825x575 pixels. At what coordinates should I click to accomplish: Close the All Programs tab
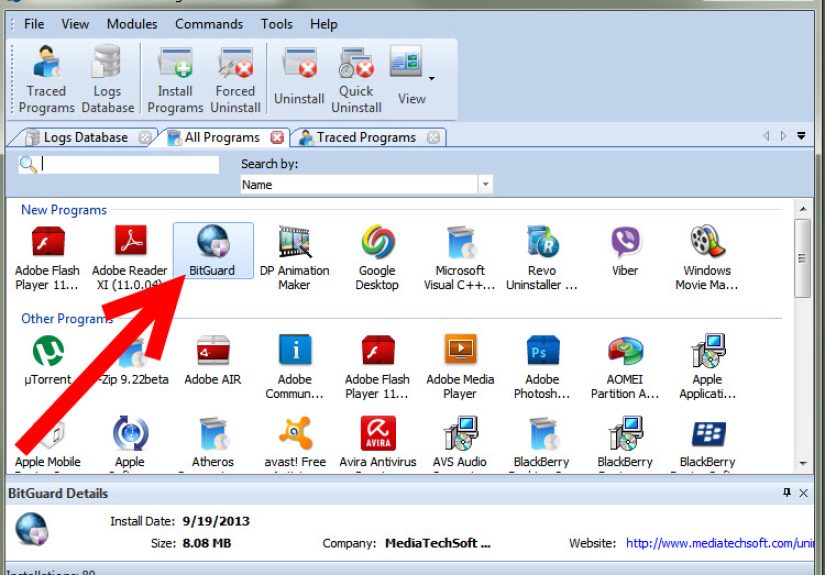point(277,138)
